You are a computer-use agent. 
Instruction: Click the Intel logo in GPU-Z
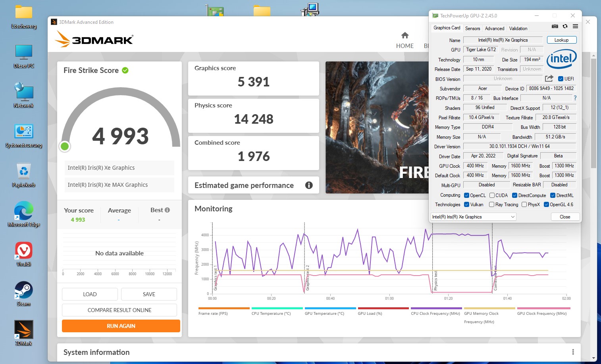coord(561,59)
